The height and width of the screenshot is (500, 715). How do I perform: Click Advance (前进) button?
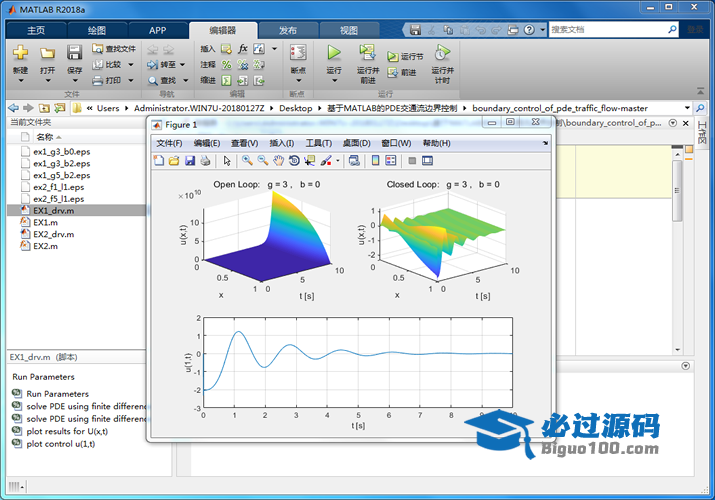(x=402, y=72)
